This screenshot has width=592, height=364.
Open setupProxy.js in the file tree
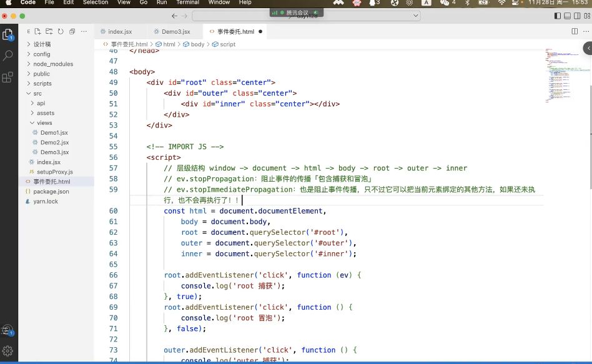click(56, 172)
